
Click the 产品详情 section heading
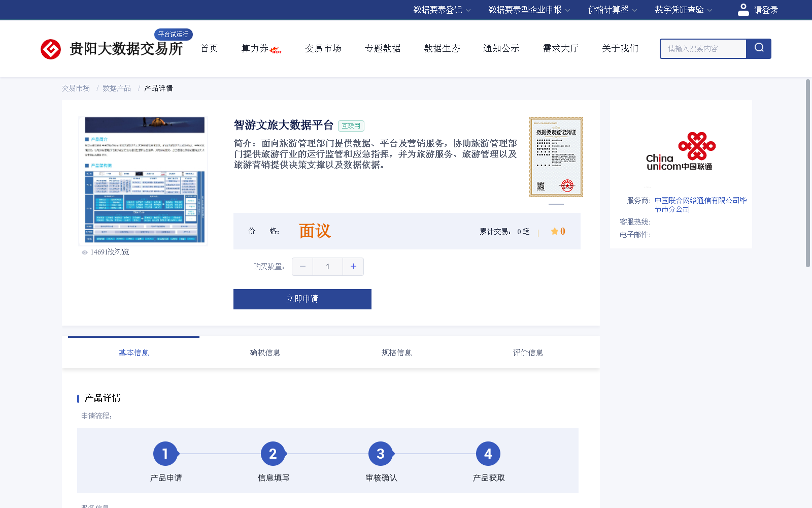pos(103,398)
